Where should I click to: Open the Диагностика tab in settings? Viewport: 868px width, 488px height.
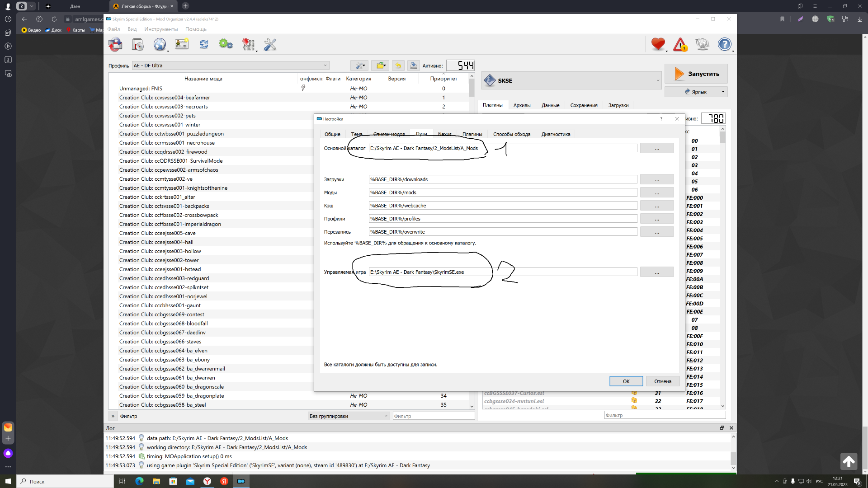(x=556, y=134)
